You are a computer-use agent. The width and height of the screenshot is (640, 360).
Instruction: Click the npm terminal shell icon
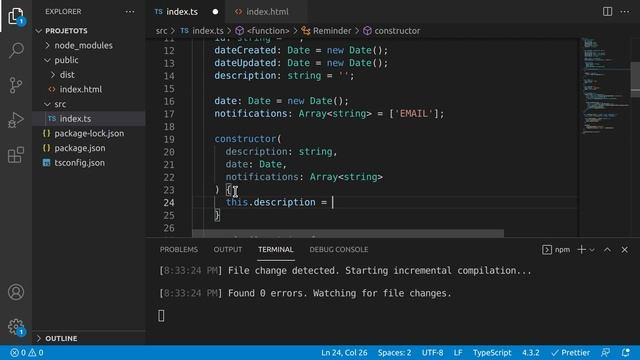pos(547,249)
